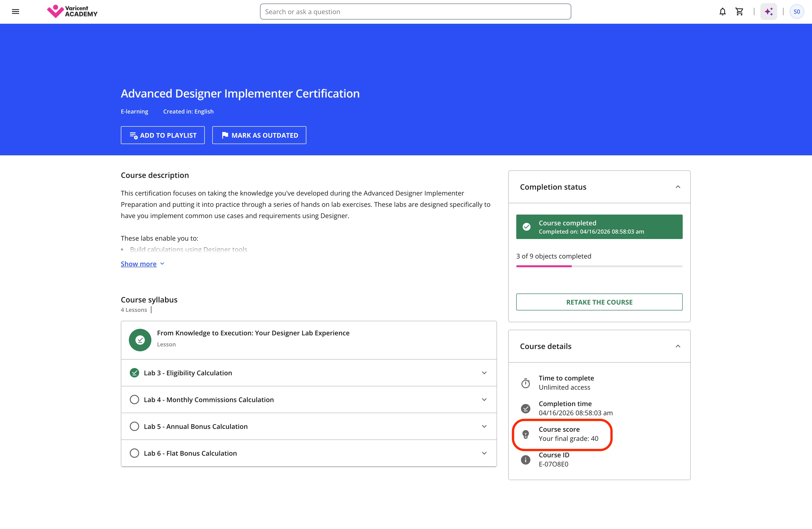Click the objects completed progress bar
The image size is (812, 529).
pyautogui.click(x=599, y=266)
